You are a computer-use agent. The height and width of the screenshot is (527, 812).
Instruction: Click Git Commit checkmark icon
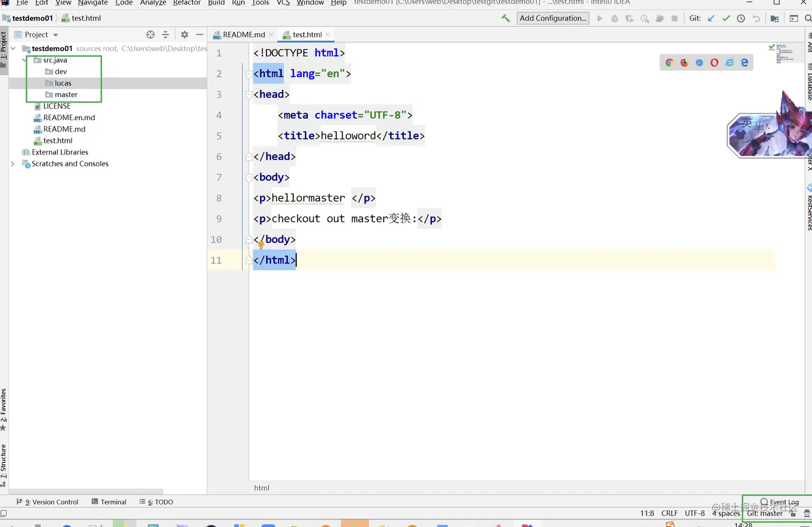(726, 18)
